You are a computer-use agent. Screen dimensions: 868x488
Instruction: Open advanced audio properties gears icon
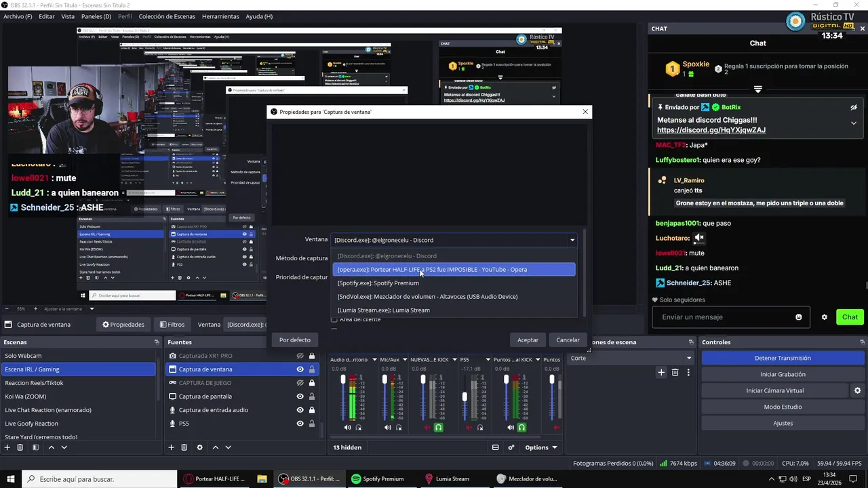[511, 447]
